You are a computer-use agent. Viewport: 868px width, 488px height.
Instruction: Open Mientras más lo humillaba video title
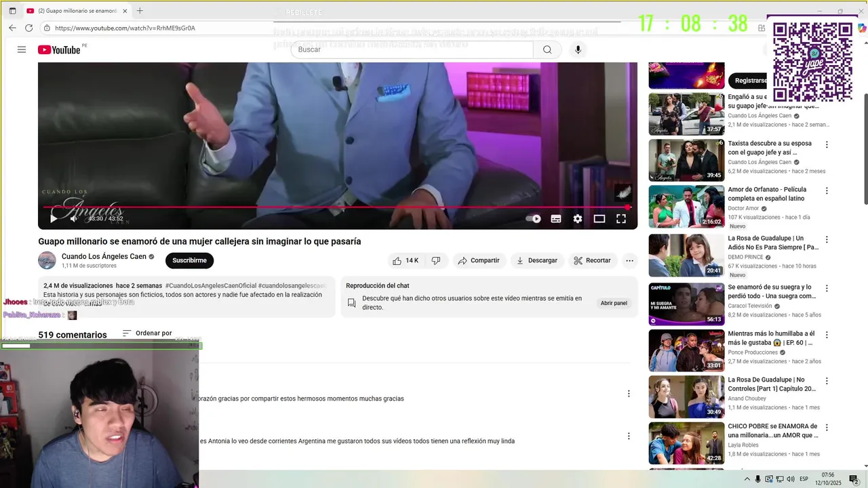[771, 338]
